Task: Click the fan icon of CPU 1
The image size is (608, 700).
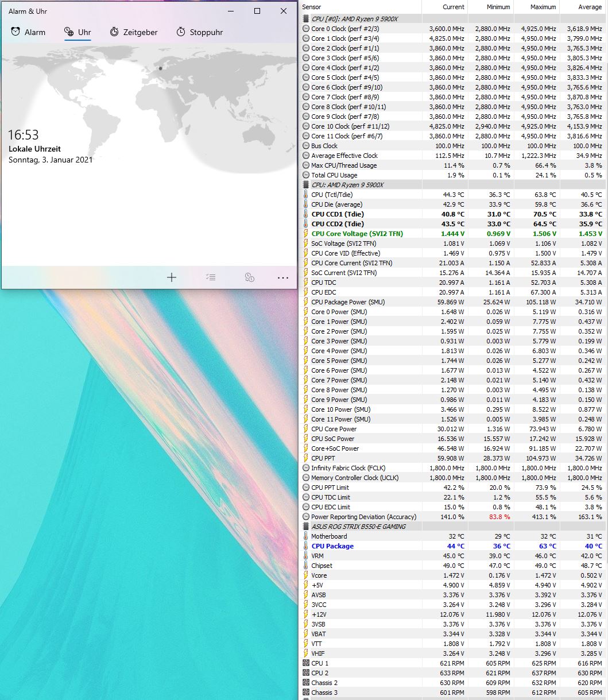Action: [x=306, y=663]
